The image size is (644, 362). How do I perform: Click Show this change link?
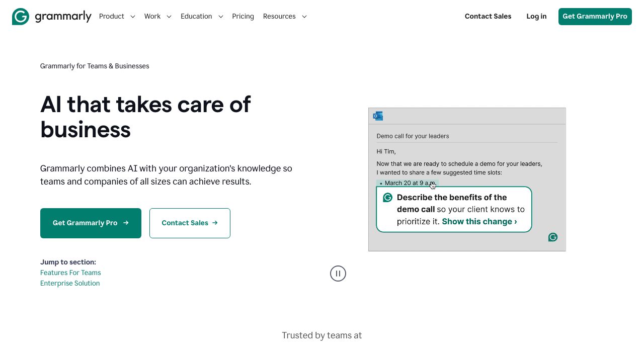[x=479, y=222]
